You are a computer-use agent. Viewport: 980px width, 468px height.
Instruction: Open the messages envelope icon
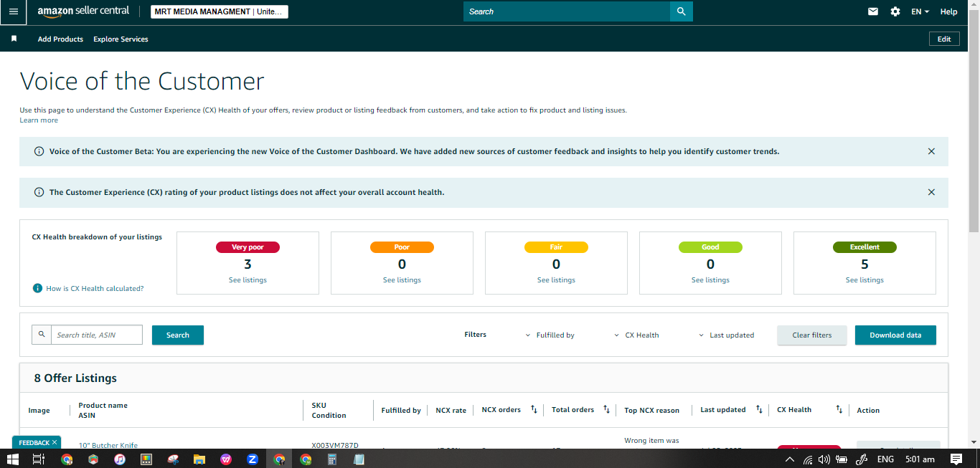873,11
